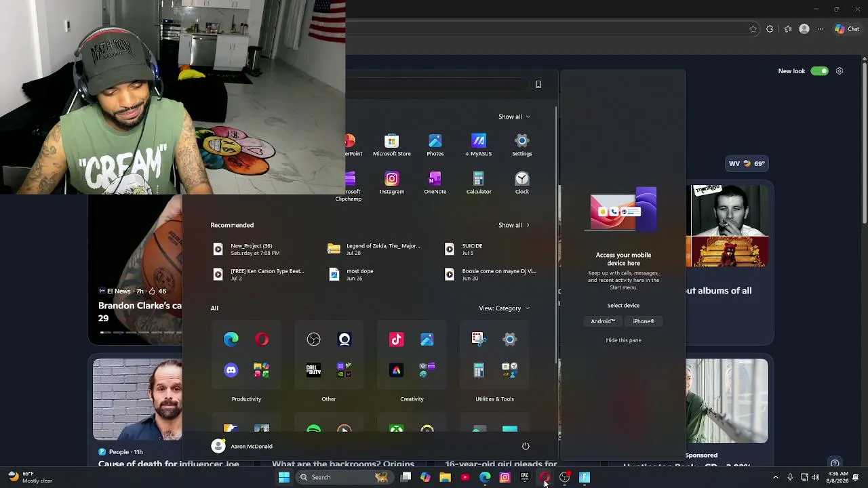Open Brandon Clarke news story
This screenshot has width=868, height=488.
(140, 312)
